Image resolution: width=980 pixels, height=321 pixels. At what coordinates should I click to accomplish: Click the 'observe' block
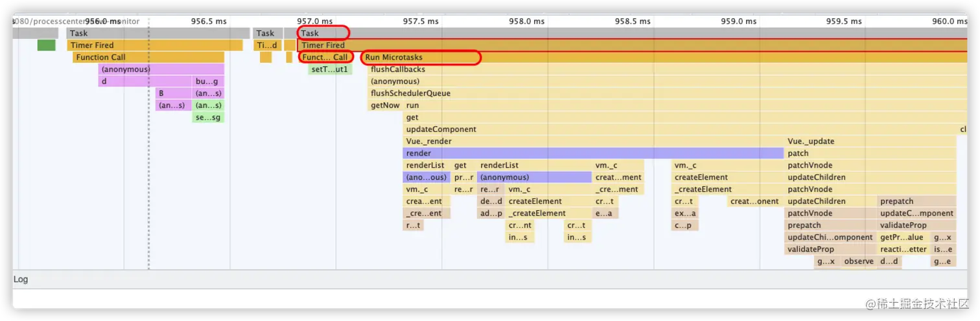(859, 261)
